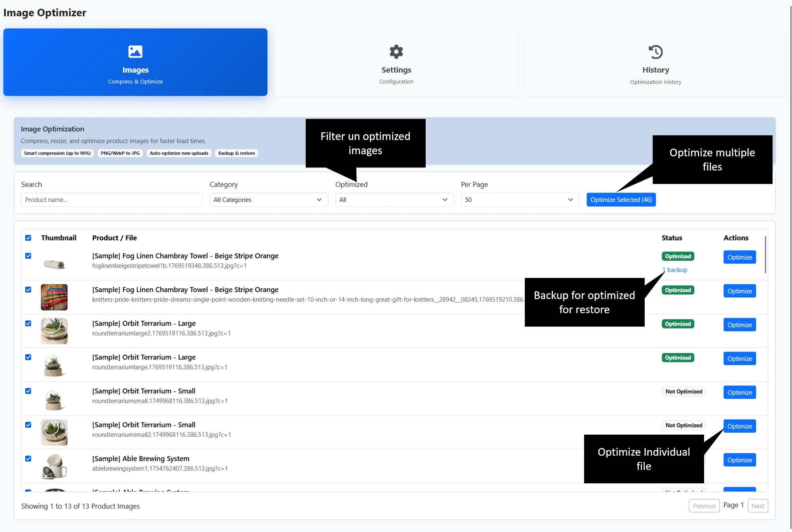Image resolution: width=792 pixels, height=532 pixels.
Task: Open Optimization History via the history icon
Action: [x=655, y=51]
